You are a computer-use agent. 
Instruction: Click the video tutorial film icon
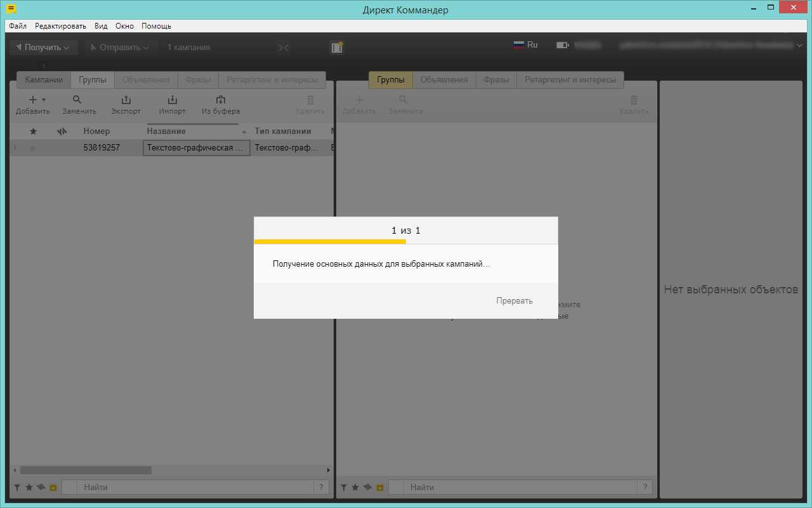click(337, 48)
